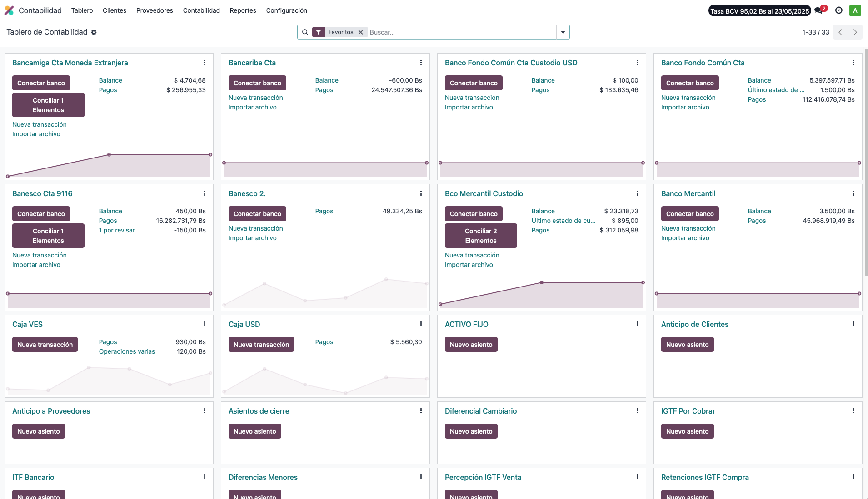The height and width of the screenshot is (499, 868).
Task: Click Conciliar 2 Elementos on Bco Mercantil Custodio
Action: tap(481, 236)
